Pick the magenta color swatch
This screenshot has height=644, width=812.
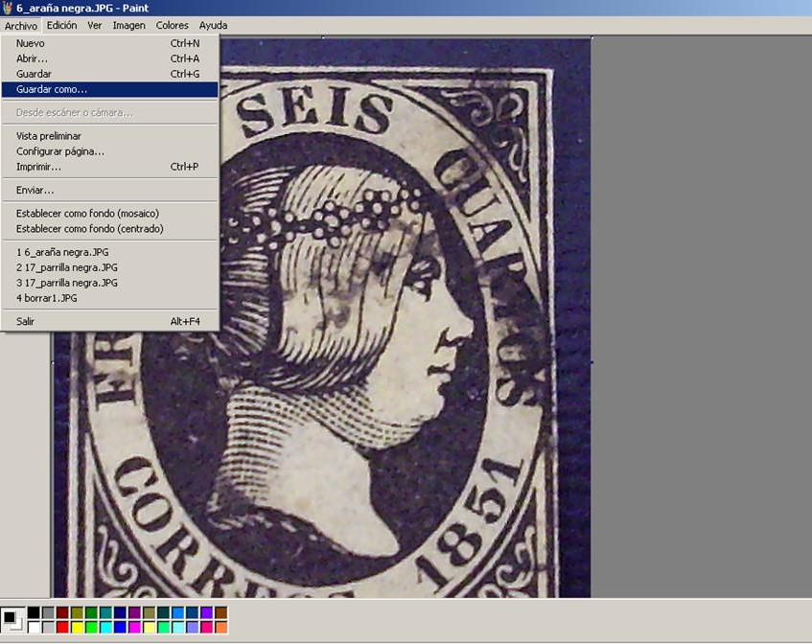[x=134, y=627]
